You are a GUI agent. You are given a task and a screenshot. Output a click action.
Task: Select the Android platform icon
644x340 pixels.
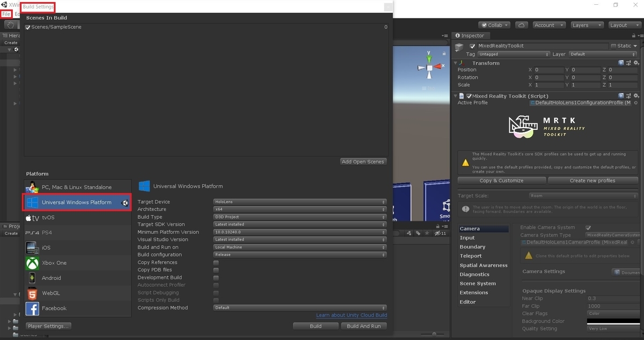[x=32, y=278]
